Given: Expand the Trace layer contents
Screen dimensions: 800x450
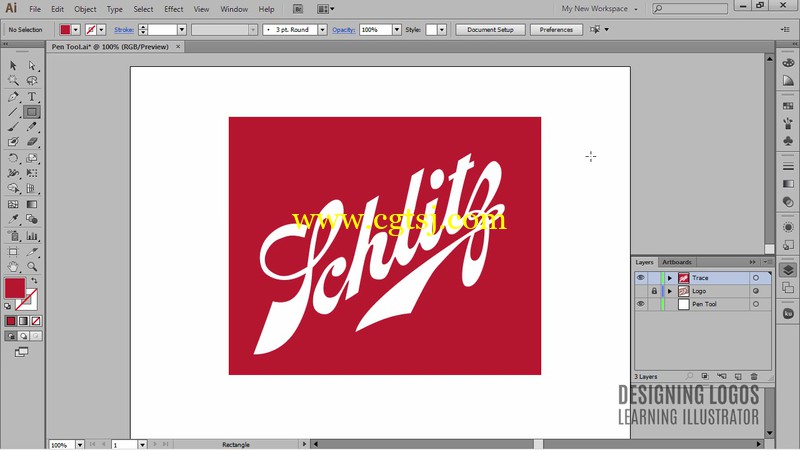Looking at the screenshot, I should 670,278.
